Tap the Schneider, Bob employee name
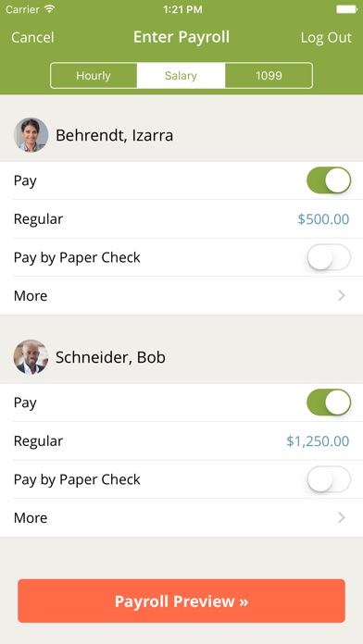363x644 pixels. pyautogui.click(x=110, y=357)
